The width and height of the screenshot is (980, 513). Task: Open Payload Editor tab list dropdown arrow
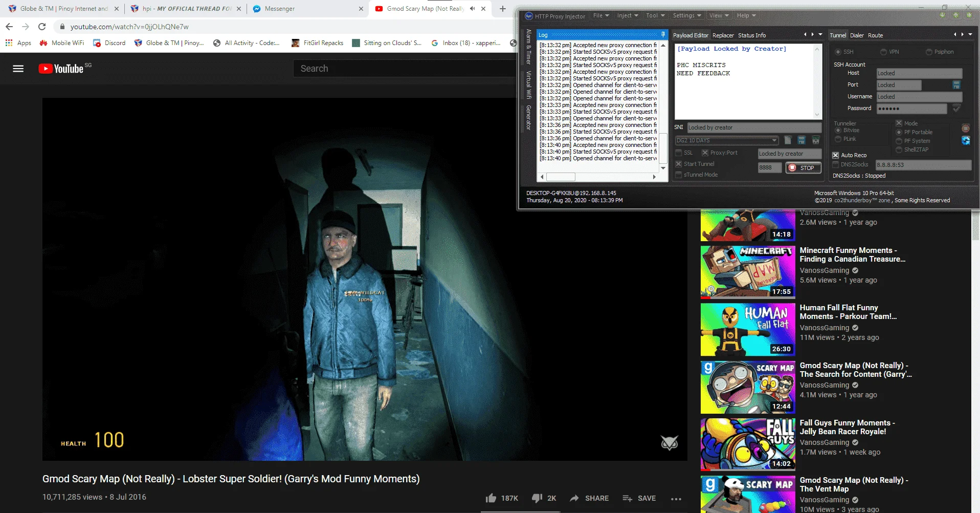click(820, 35)
